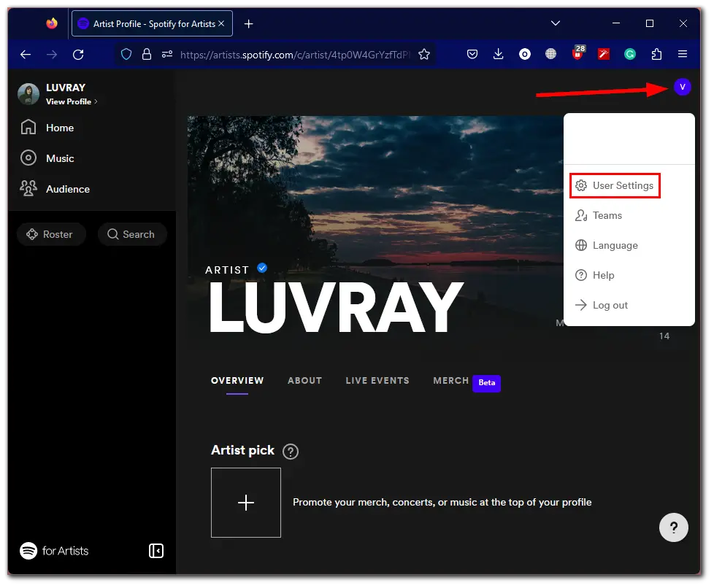
Task: Open the site permissions icon in address bar
Action: (x=167, y=55)
